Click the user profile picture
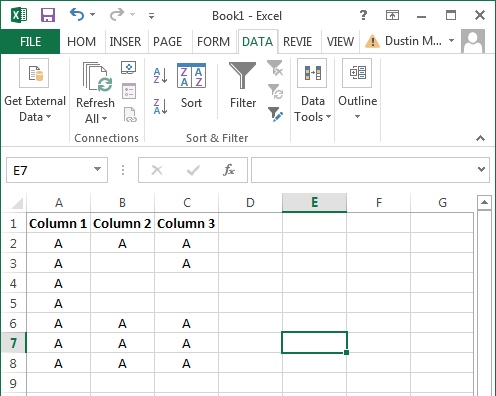Image resolution: width=496 pixels, height=396 pixels. pyautogui.click(x=473, y=41)
